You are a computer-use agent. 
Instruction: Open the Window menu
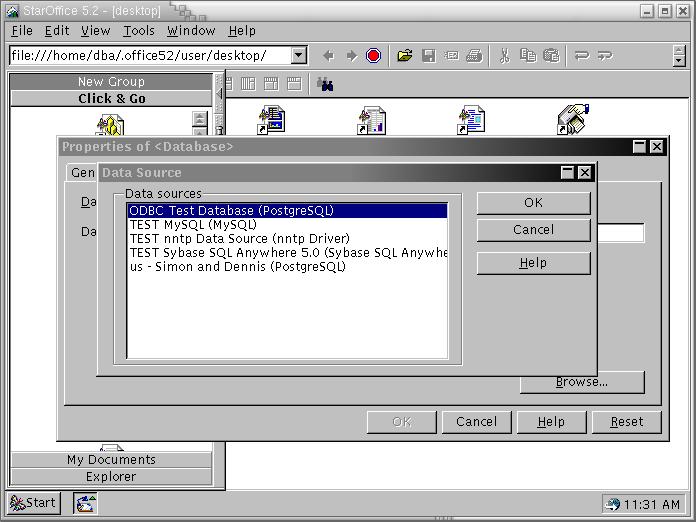(x=191, y=31)
